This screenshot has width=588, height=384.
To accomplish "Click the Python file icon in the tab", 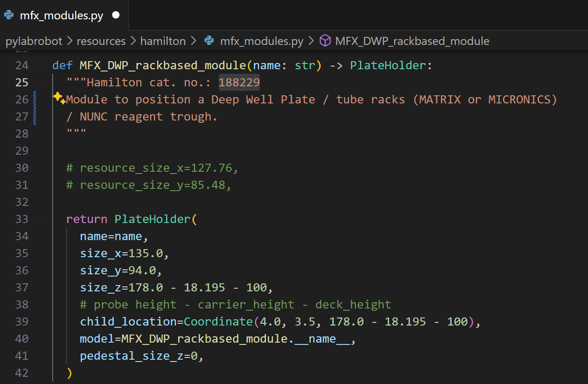I will 9,15.
